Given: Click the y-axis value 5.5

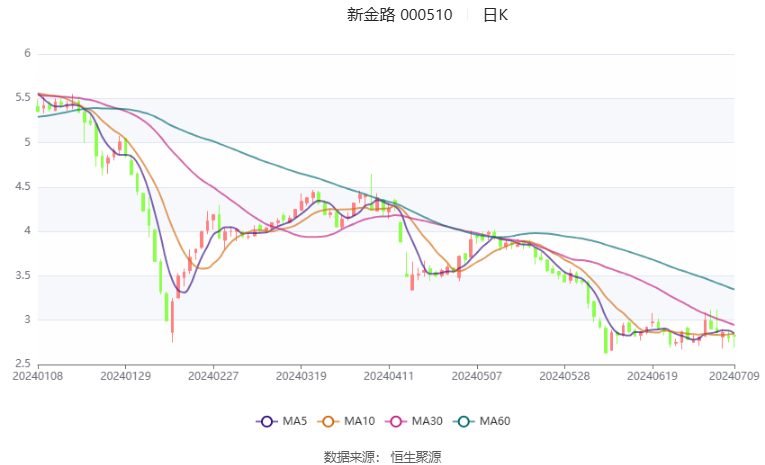Looking at the screenshot, I should [23, 98].
